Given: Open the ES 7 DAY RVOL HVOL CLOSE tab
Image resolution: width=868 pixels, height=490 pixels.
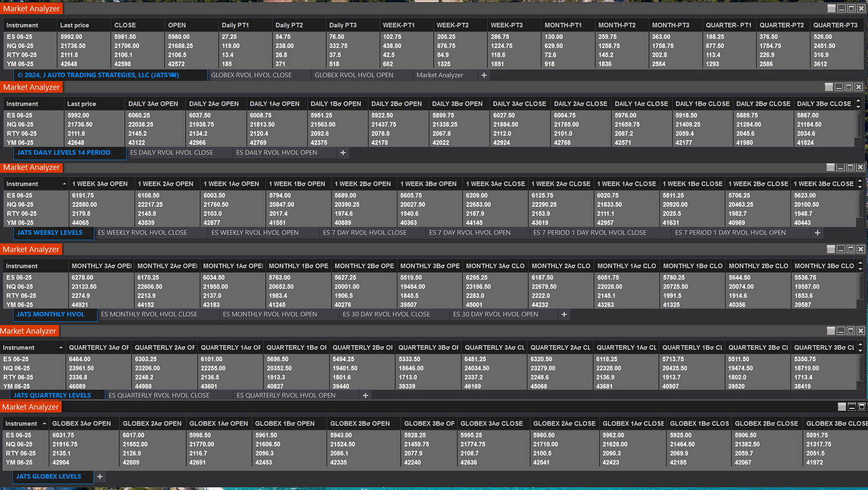Looking at the screenshot, I should tap(364, 232).
